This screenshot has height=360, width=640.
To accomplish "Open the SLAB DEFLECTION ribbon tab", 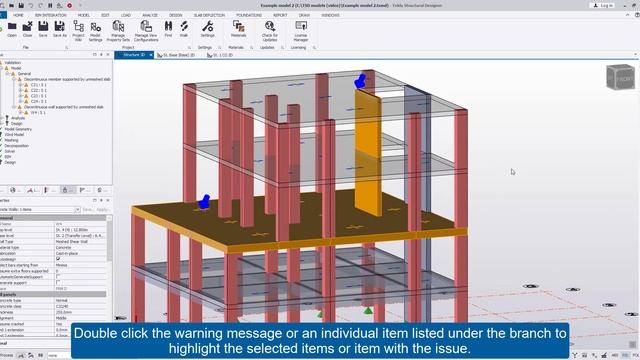I will 209,15.
